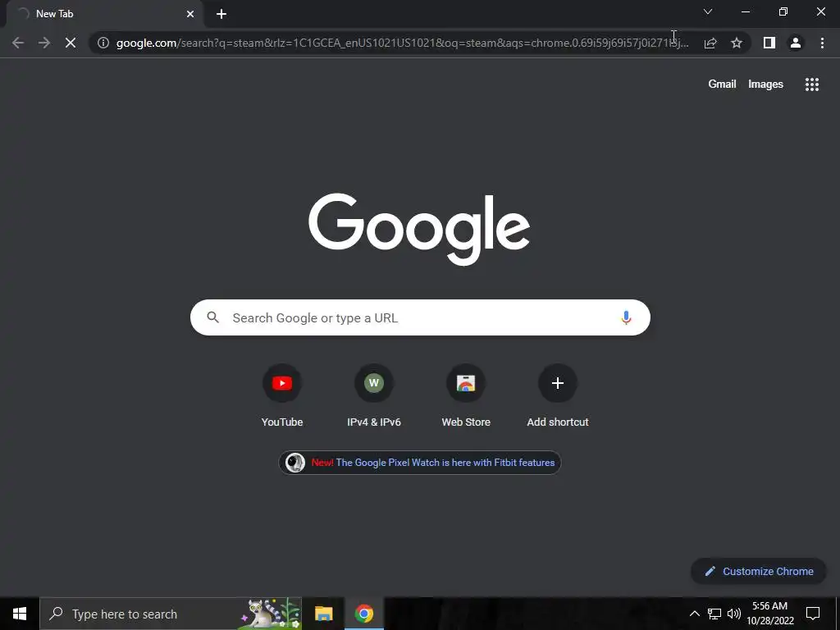Open File Explorer from taskbar

pyautogui.click(x=323, y=614)
